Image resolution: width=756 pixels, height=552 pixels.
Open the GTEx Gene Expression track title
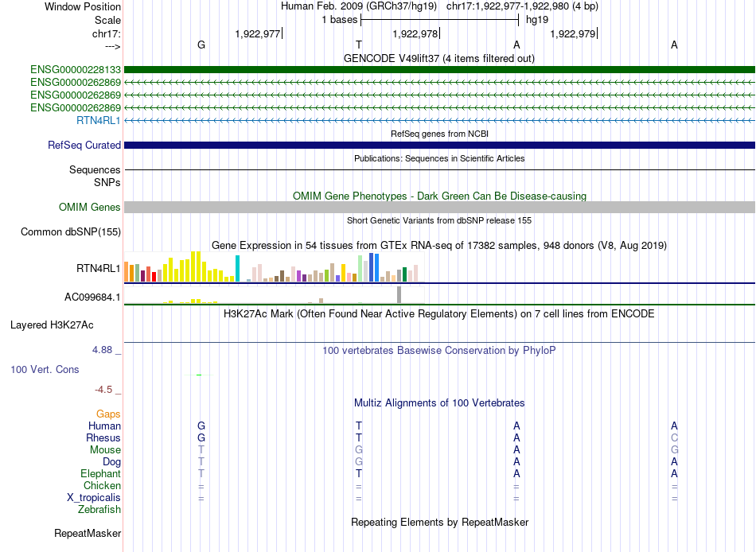coord(438,246)
